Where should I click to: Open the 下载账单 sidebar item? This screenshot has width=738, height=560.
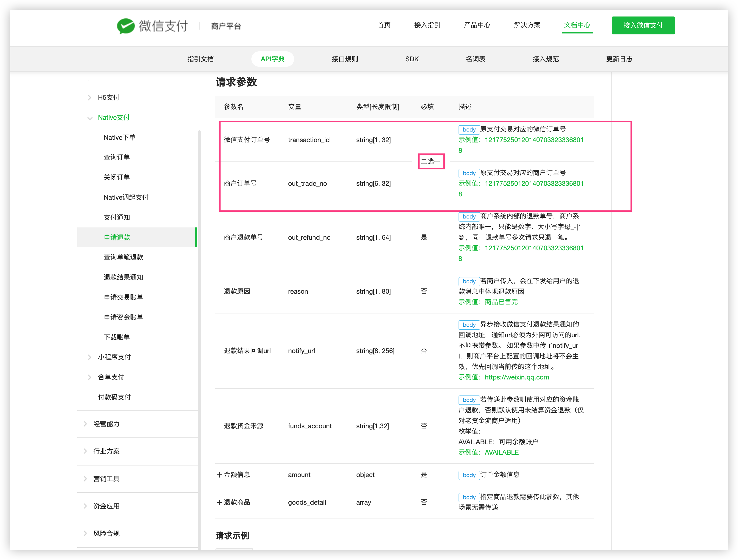click(117, 338)
